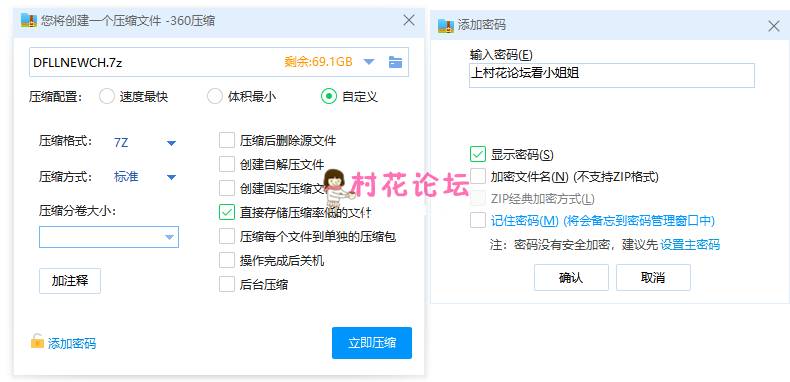Enable 压缩每个文件到单独的压缩包 checkbox
The height and width of the screenshot is (382, 790).
coord(227,236)
